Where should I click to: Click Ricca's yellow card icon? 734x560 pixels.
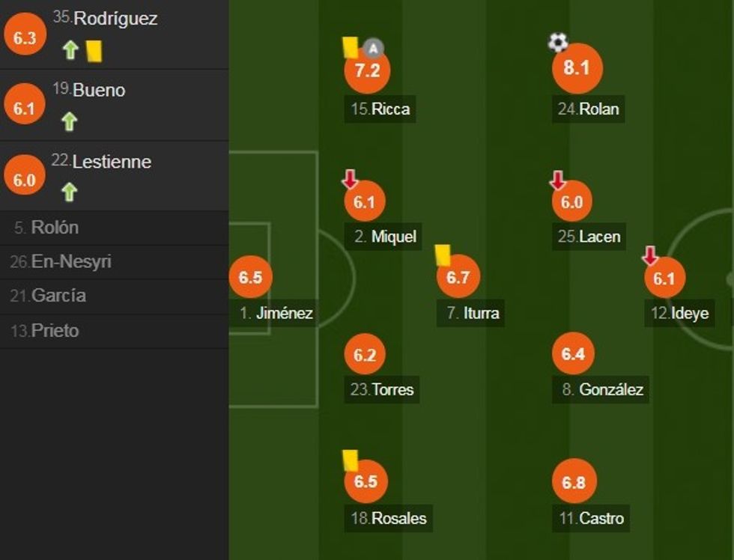coord(350,47)
